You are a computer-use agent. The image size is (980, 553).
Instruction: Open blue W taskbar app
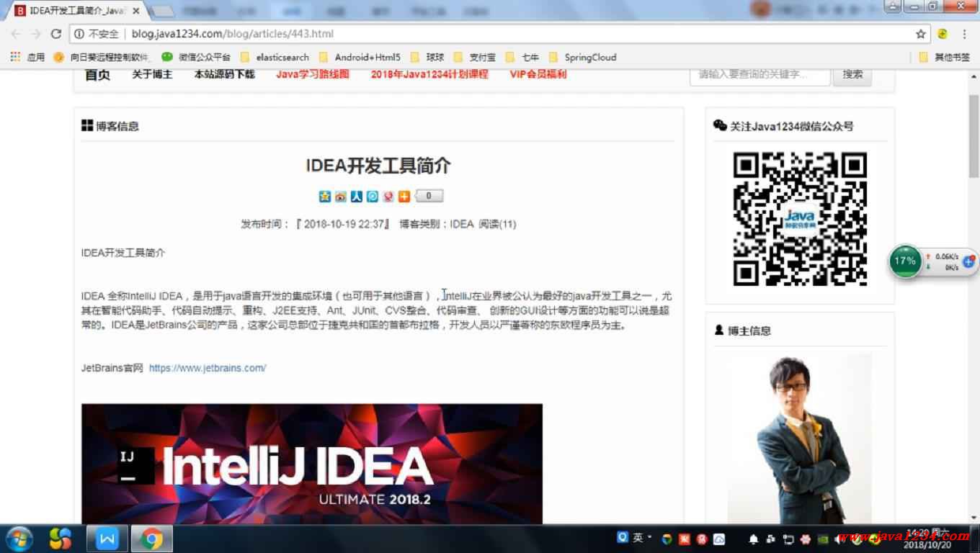107,538
